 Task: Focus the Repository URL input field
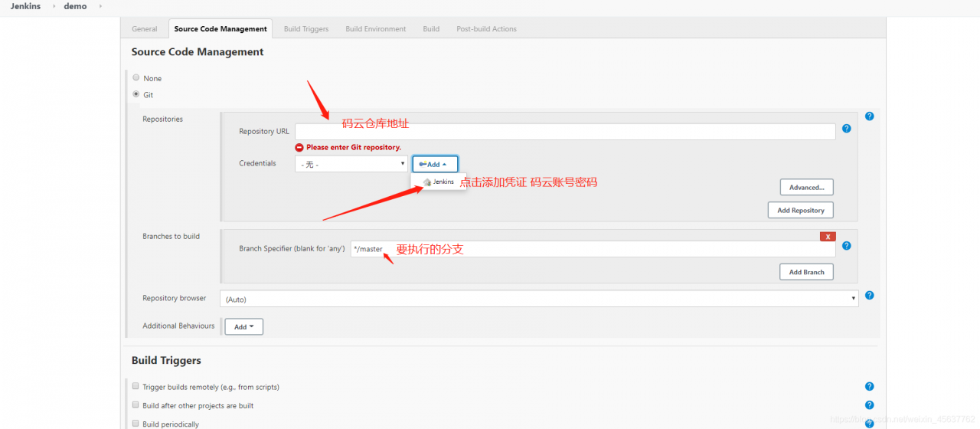pyautogui.click(x=565, y=132)
